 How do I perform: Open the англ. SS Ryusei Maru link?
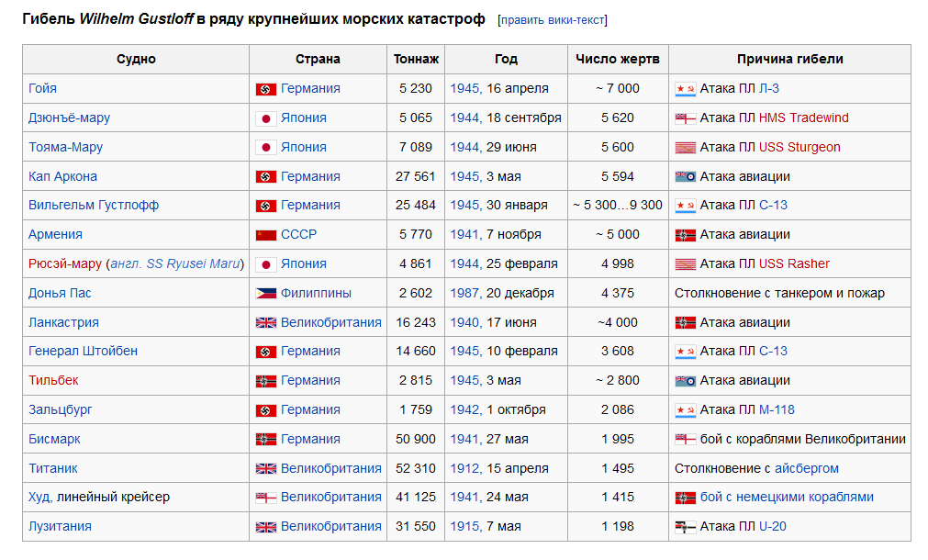[175, 264]
